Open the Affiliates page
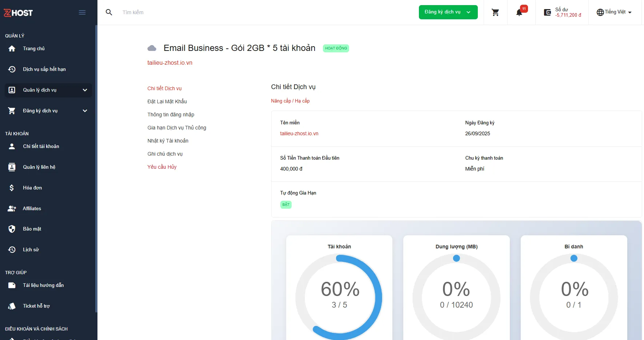 32,208
